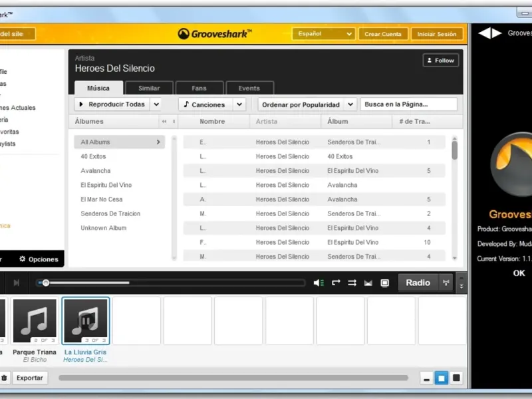
Task: Select El Mar No Cesa album
Action: coord(102,199)
